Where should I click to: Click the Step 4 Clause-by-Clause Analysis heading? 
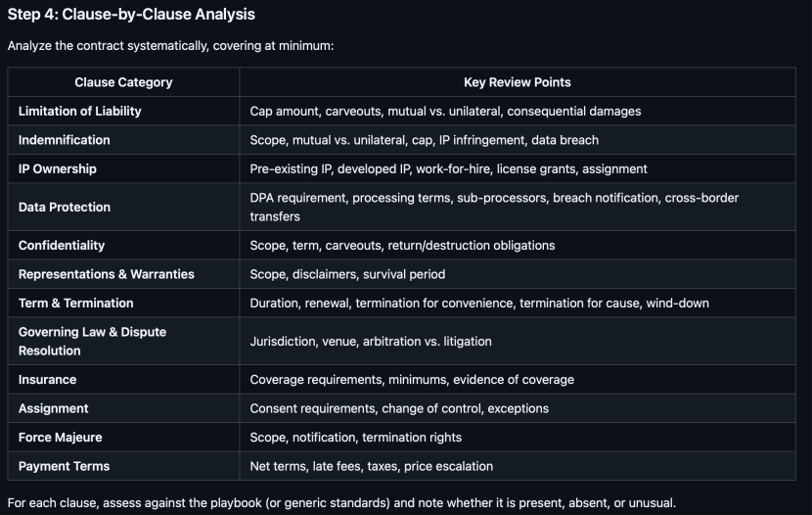click(131, 15)
